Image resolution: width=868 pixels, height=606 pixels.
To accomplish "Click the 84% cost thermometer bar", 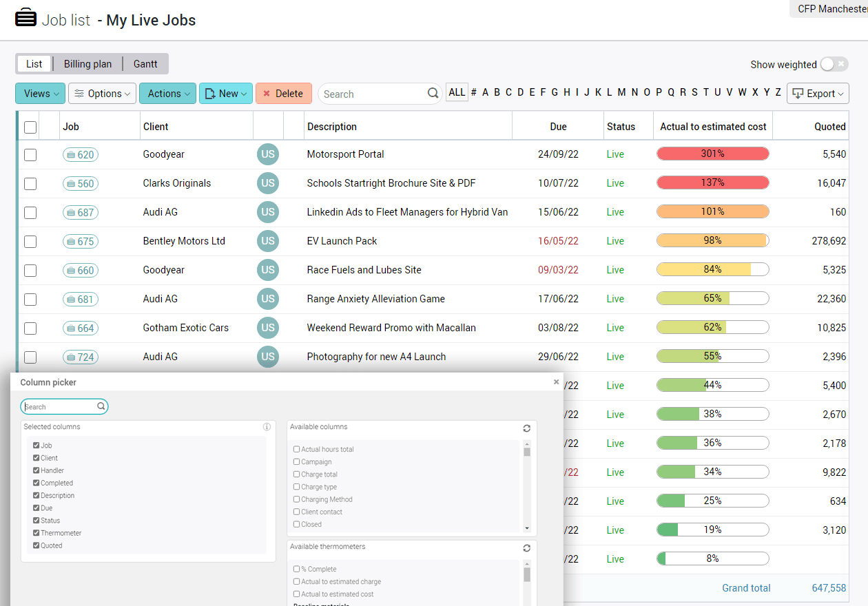I will 713,269.
